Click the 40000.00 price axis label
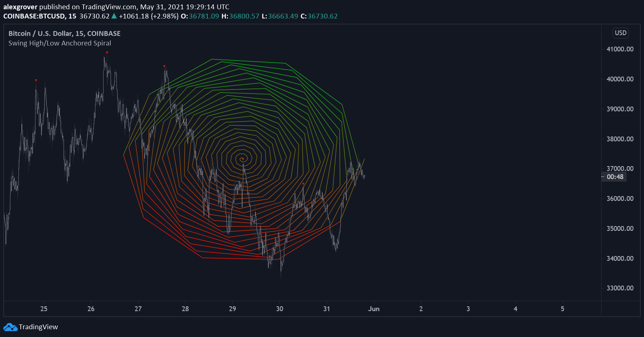Screen dimensions: 644x337 pos(620,79)
